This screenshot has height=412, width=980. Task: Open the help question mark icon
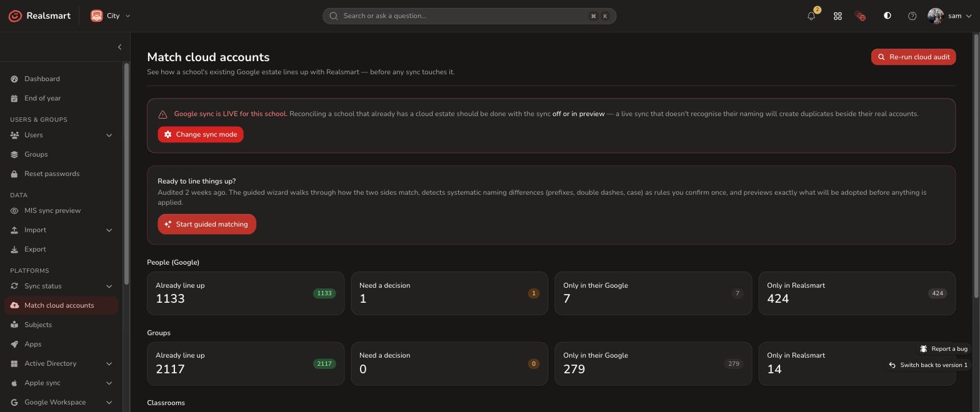[x=912, y=16]
